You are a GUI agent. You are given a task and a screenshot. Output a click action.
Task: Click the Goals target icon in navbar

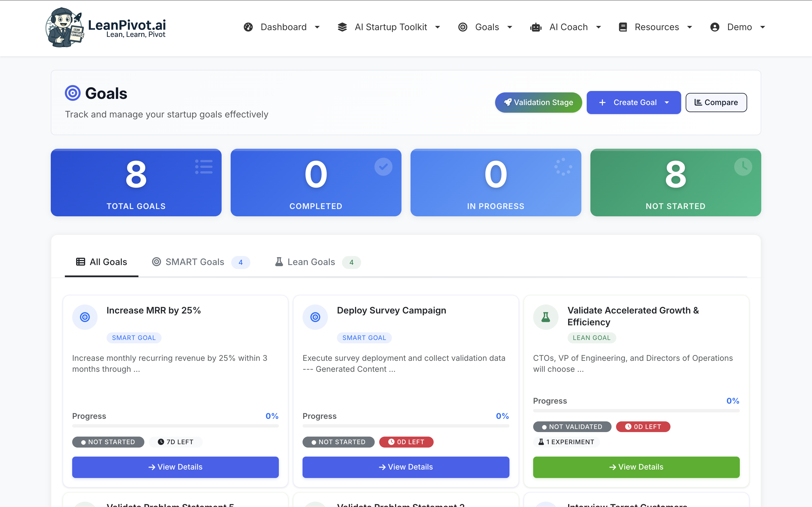click(463, 27)
